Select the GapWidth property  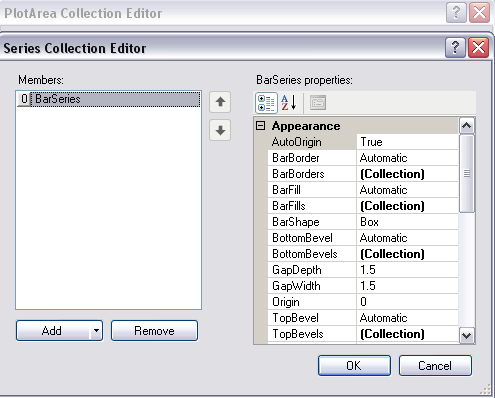(x=312, y=286)
